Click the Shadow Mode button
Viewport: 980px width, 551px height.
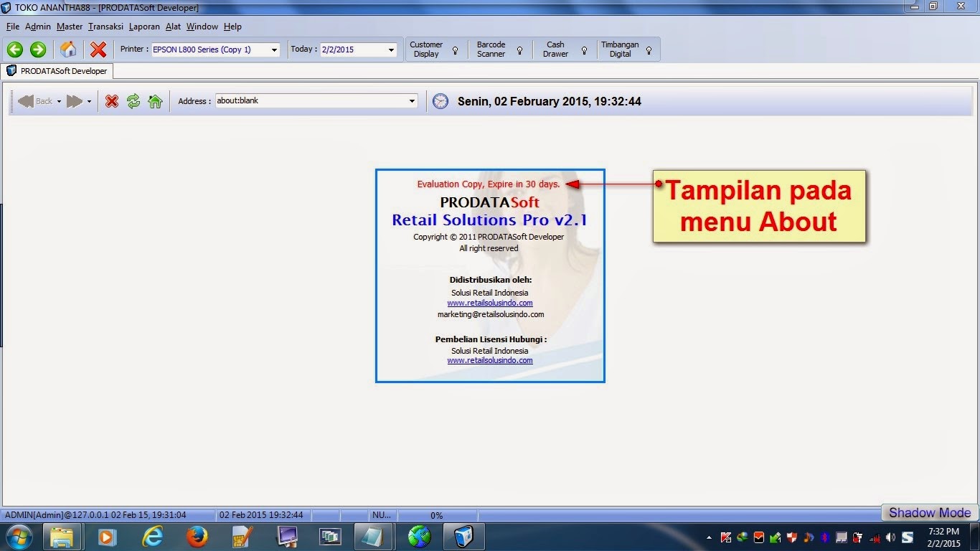coord(930,512)
